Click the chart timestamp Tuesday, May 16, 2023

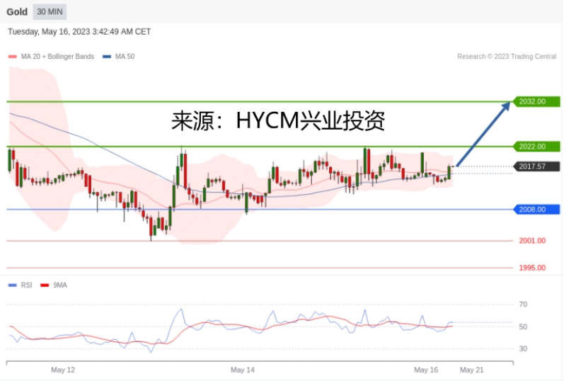[79, 32]
